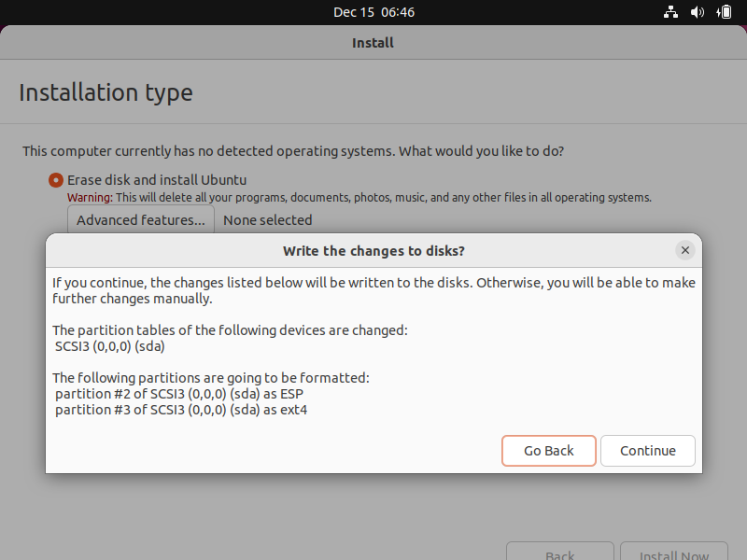This screenshot has height=560, width=747.
Task: Click the 'Installation type' heading
Action: [106, 92]
